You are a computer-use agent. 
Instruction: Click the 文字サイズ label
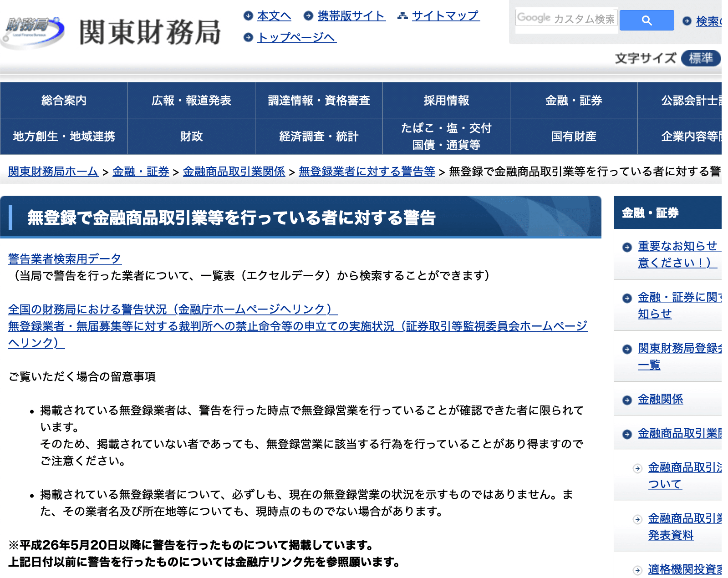click(x=646, y=58)
